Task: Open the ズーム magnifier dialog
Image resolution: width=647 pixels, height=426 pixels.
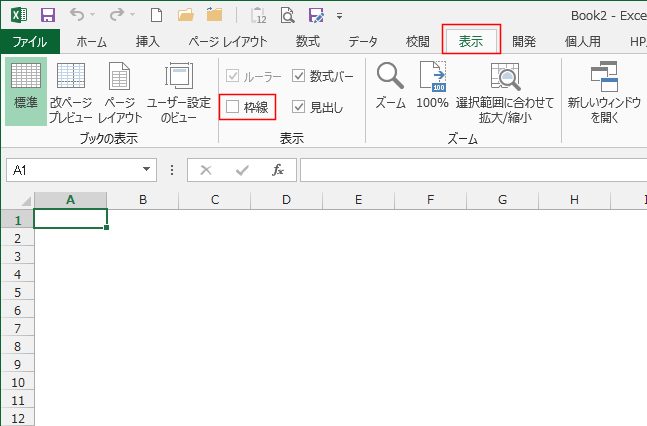Action: [x=390, y=86]
